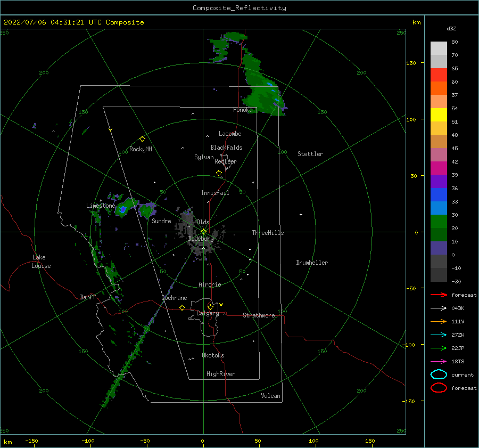
Task: Select the blue 36 dBZ color swatch
Action: 439,194
